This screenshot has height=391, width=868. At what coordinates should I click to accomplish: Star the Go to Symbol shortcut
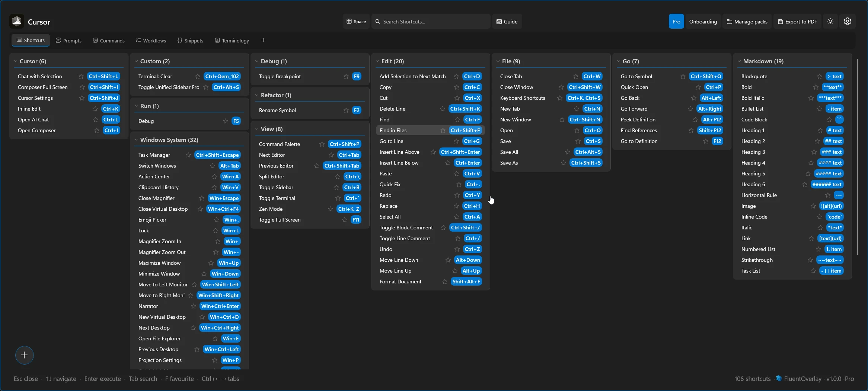point(682,76)
